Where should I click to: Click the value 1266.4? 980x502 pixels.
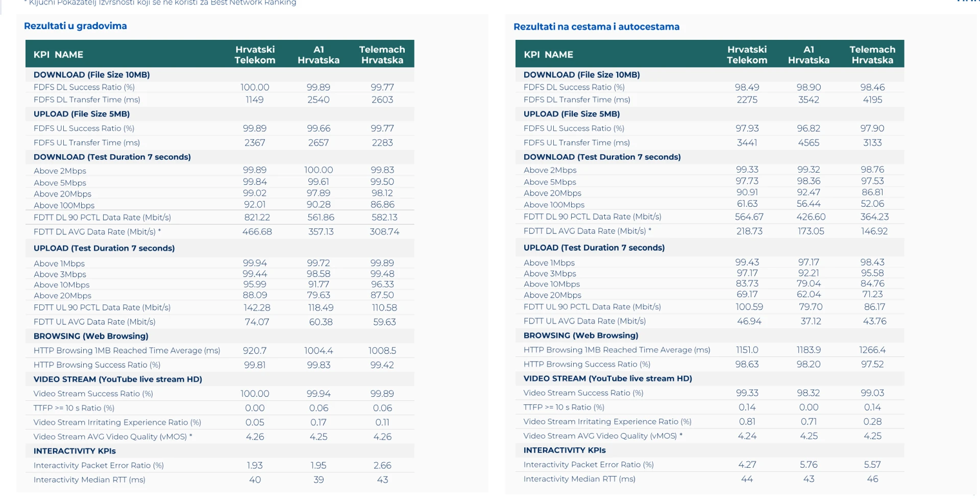click(872, 350)
